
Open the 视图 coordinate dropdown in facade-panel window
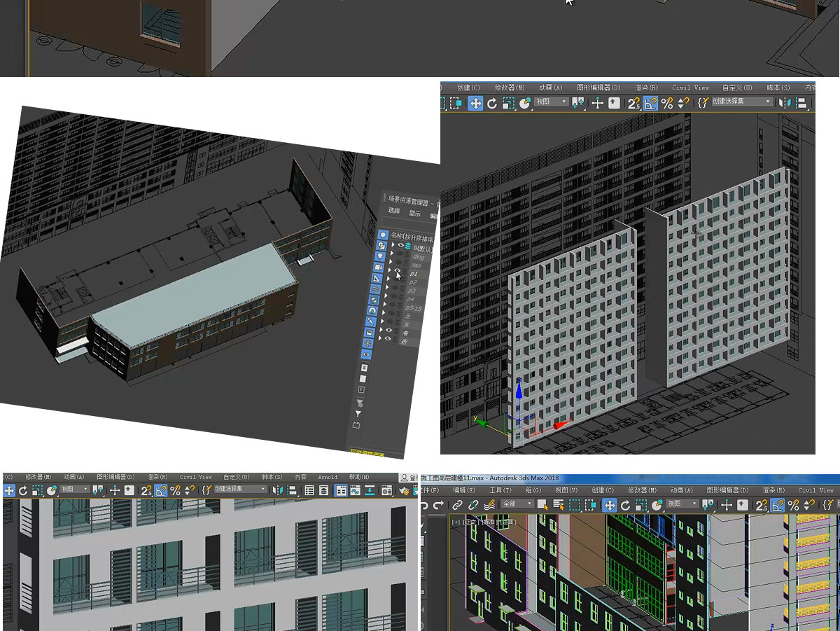click(552, 102)
